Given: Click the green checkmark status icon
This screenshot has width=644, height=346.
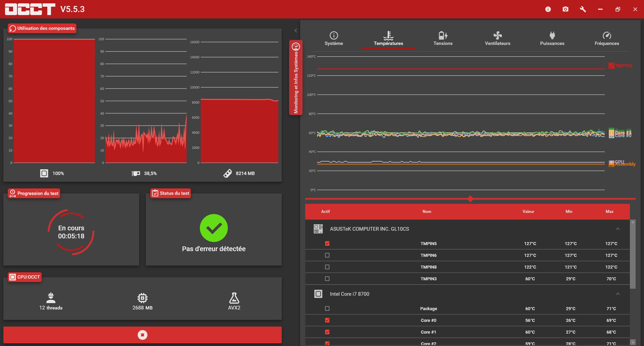Looking at the screenshot, I should click(214, 228).
